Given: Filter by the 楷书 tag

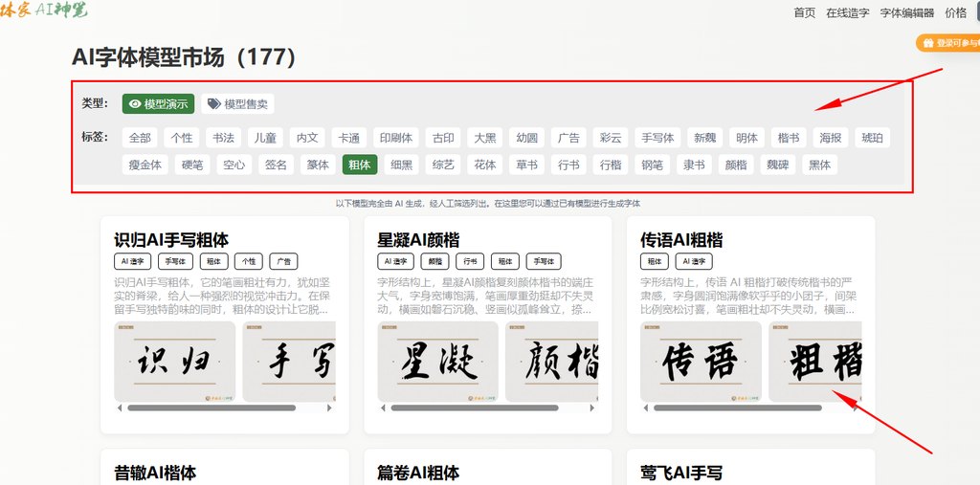Looking at the screenshot, I should 789,138.
